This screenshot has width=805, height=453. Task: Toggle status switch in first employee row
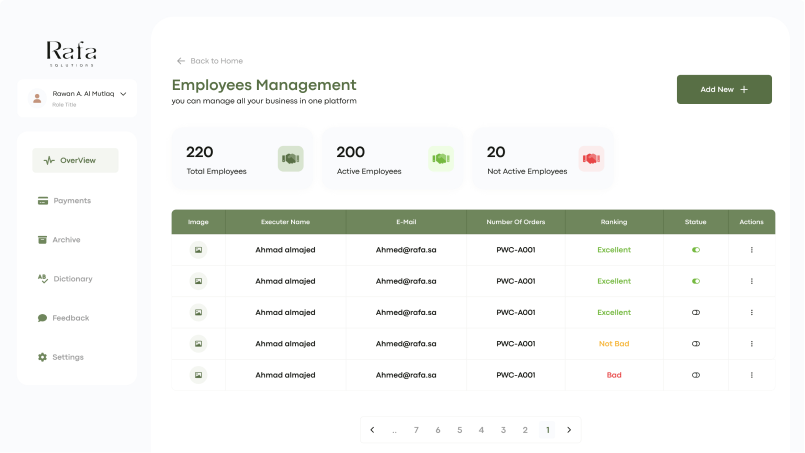click(695, 250)
